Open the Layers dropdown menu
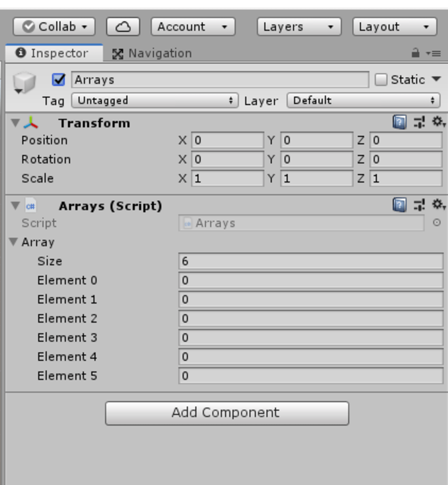The width and height of the screenshot is (448, 485). pos(299,27)
